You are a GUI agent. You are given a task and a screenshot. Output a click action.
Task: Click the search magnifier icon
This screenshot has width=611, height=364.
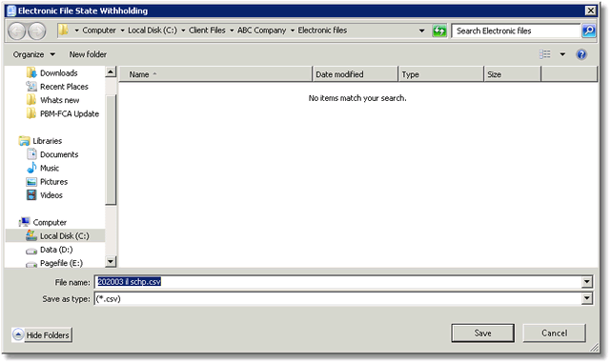click(588, 30)
